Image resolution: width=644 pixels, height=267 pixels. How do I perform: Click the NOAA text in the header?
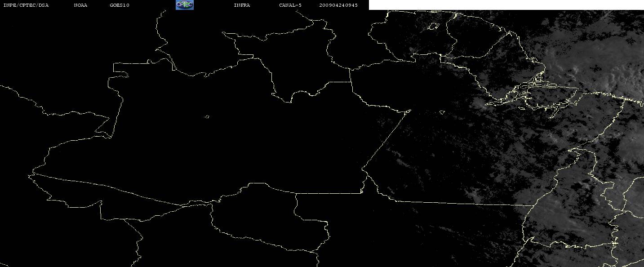(x=80, y=5)
